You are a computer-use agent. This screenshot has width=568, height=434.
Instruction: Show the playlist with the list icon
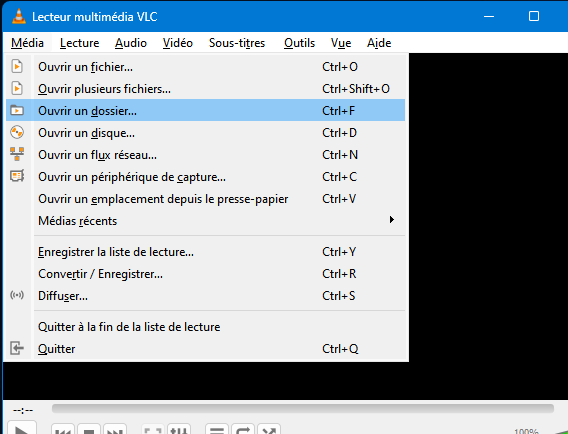pos(217,429)
